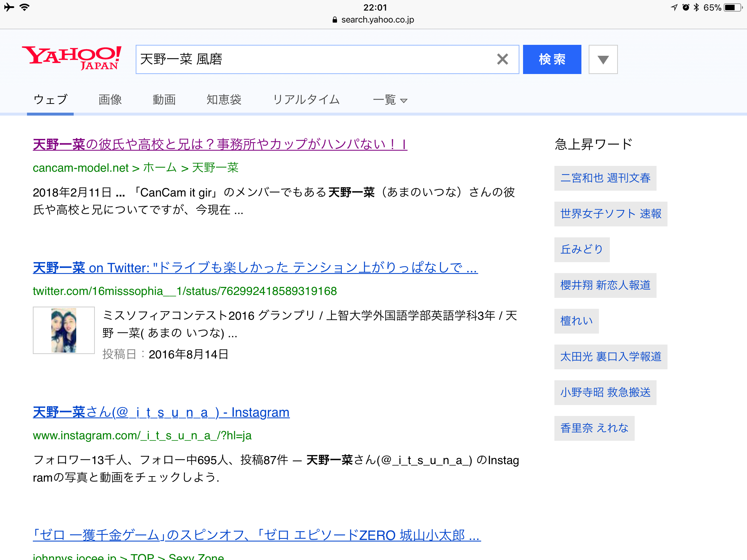Click the Yahoo! Japan logo
747x560 pixels.
[71, 58]
